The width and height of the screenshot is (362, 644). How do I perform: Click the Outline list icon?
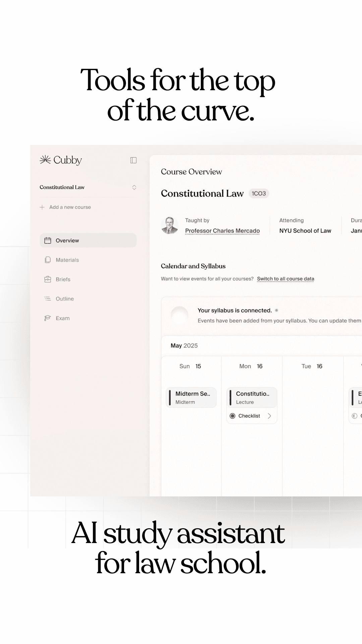48,299
